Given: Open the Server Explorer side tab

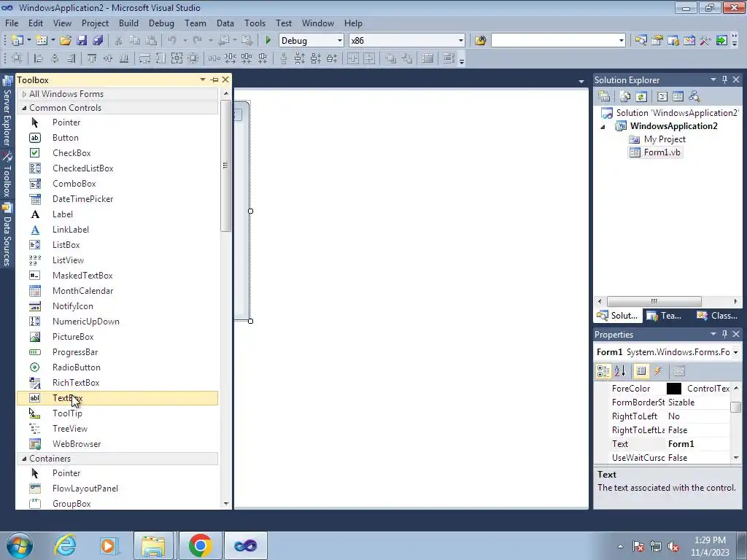Looking at the screenshot, I should tap(7, 112).
